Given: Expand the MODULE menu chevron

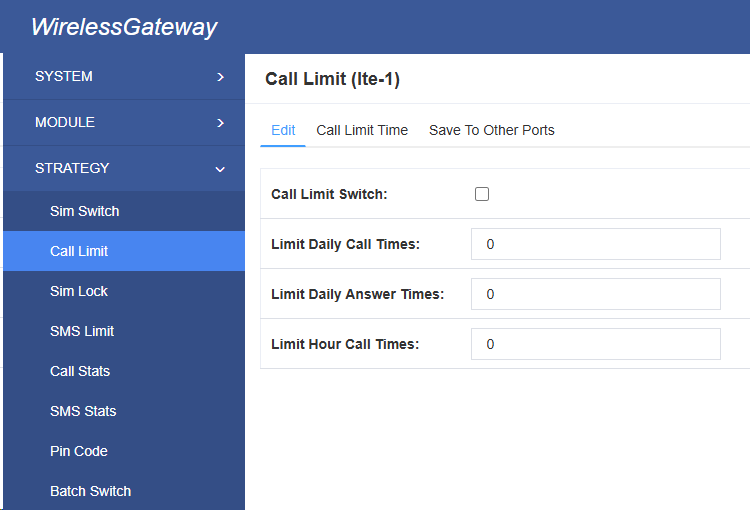Looking at the screenshot, I should 220,123.
